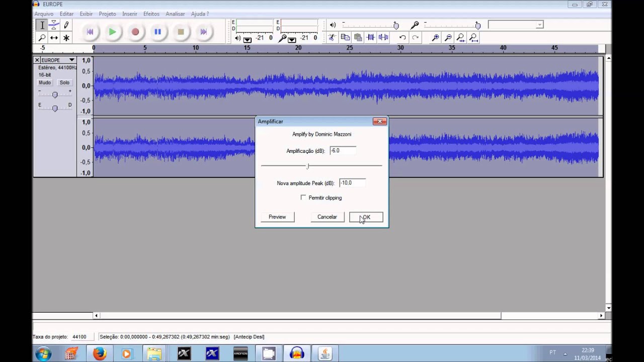Click the Silence audio icon
The width and height of the screenshot is (644, 362).
[383, 38]
